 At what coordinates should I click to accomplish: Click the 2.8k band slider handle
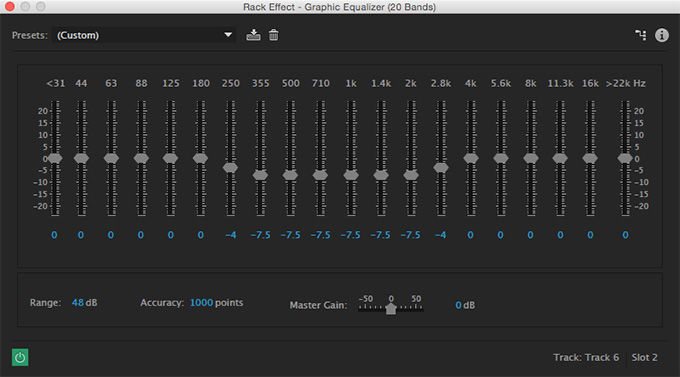pyautogui.click(x=441, y=167)
